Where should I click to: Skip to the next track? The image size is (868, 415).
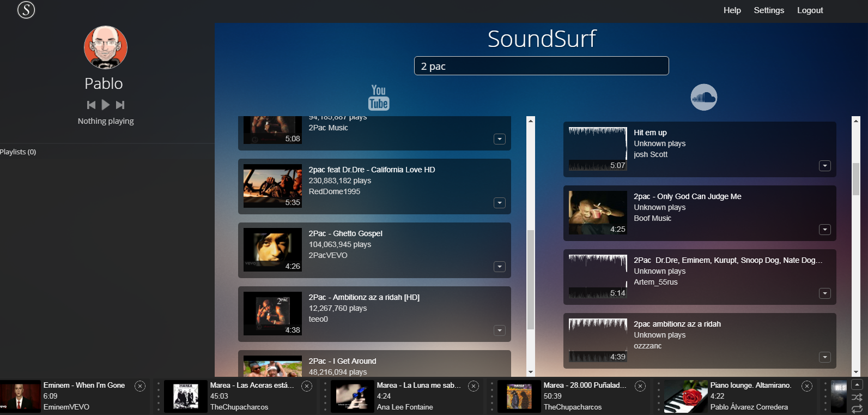pyautogui.click(x=120, y=105)
